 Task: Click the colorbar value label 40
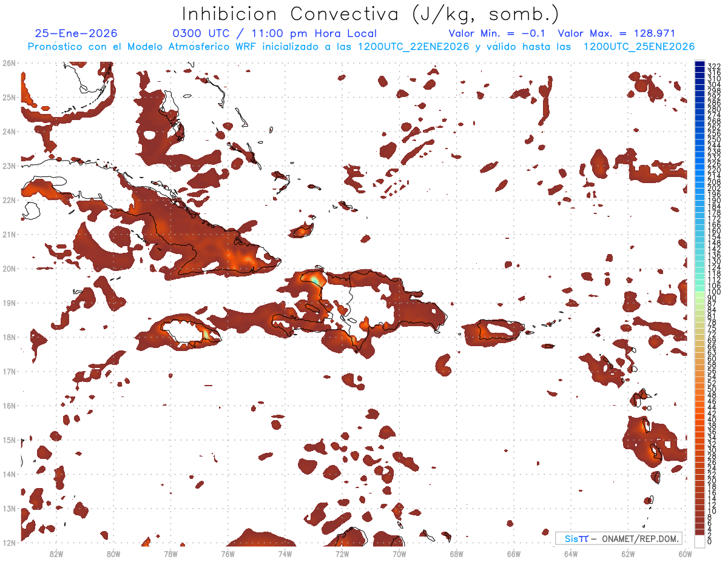click(712, 419)
